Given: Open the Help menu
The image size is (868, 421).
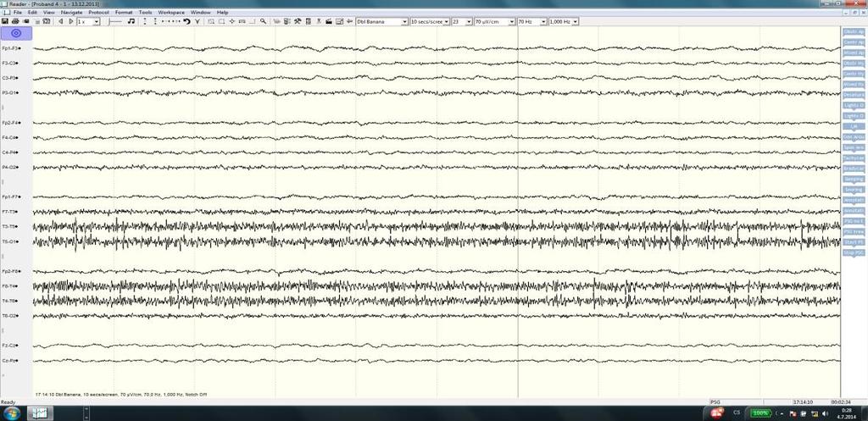Looking at the screenshot, I should pos(222,12).
